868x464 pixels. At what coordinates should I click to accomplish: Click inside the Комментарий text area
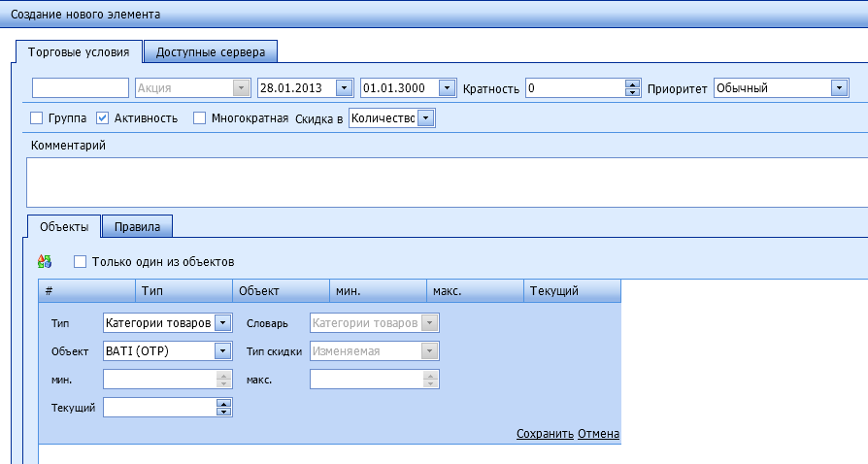click(x=437, y=180)
